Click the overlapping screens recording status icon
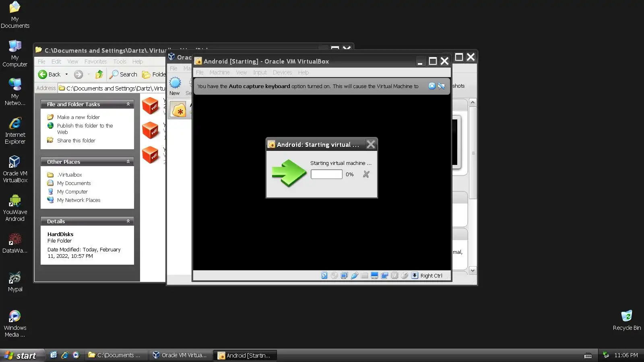The width and height of the screenshot is (644, 362). point(384,276)
